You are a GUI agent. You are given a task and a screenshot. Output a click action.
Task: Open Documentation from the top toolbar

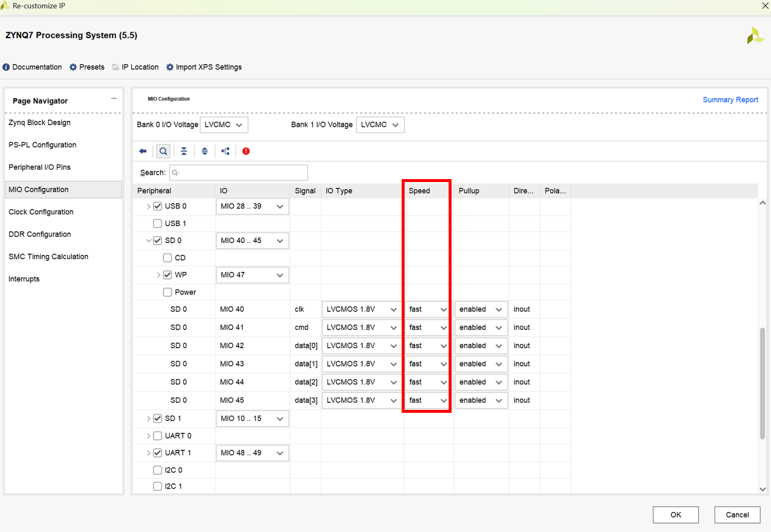coord(32,67)
